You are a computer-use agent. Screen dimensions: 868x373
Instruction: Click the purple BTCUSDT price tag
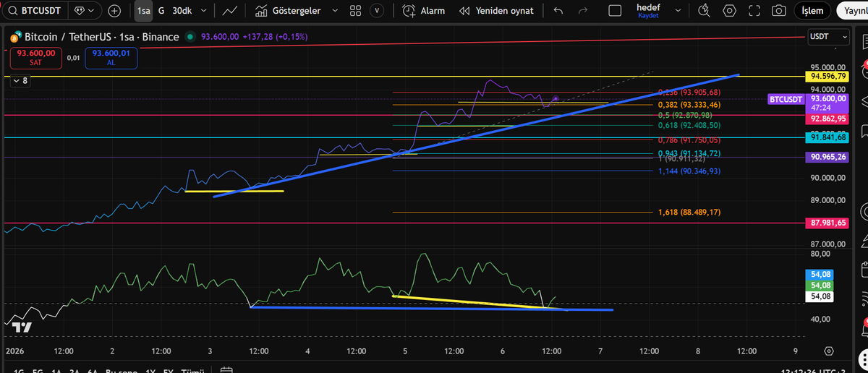786,98
